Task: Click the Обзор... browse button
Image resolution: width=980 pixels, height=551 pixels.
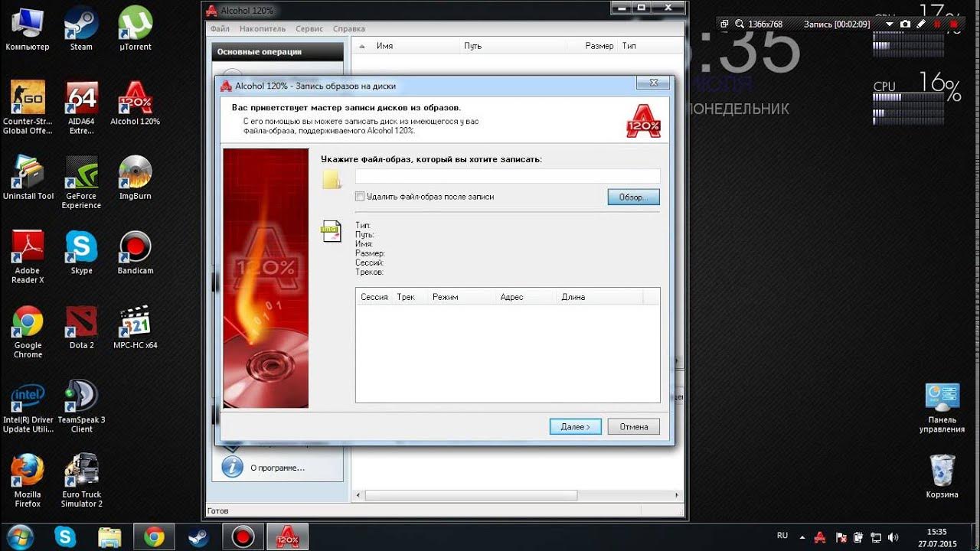Action: [633, 197]
